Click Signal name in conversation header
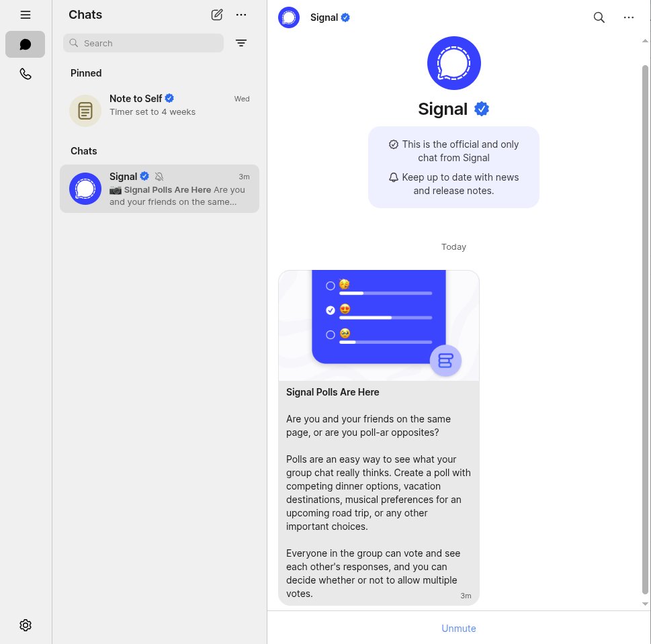 (324, 17)
